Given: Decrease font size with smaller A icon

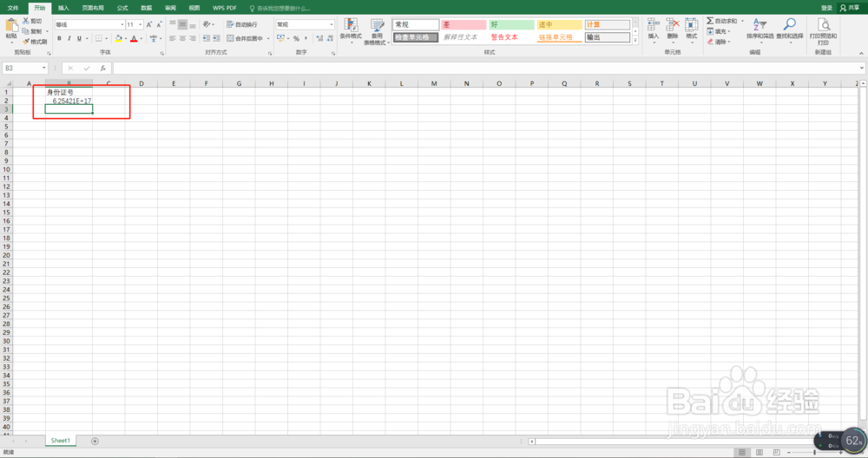Looking at the screenshot, I should coord(159,24).
